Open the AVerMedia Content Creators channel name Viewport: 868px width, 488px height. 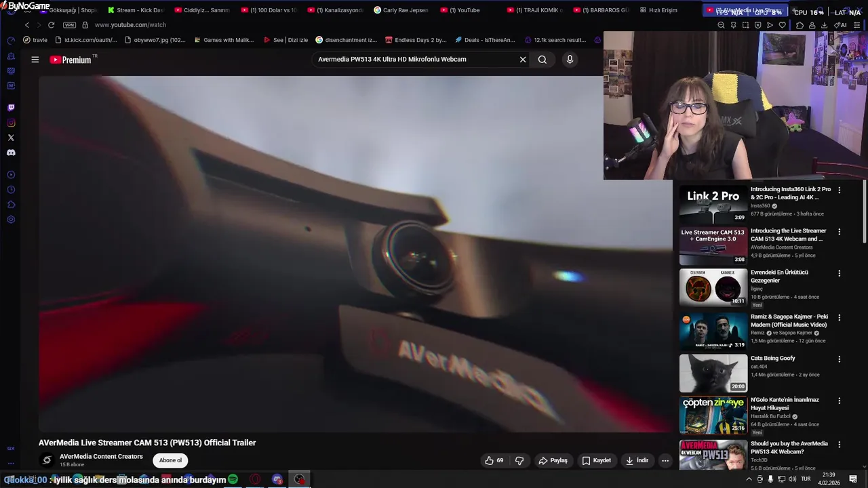pyautogui.click(x=101, y=456)
